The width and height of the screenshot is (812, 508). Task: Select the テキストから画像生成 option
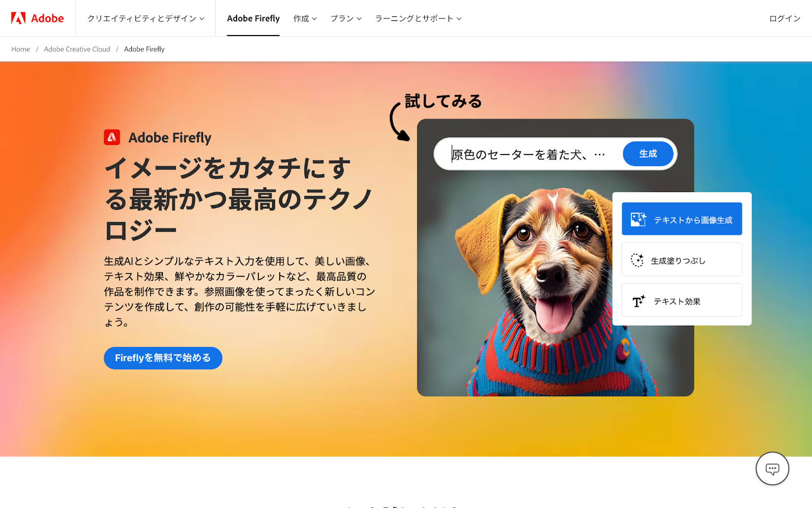(x=682, y=219)
